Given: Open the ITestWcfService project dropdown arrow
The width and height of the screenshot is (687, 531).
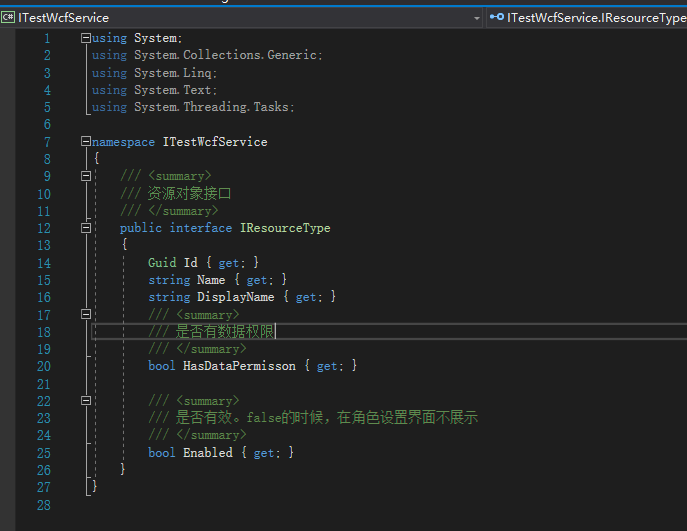Looking at the screenshot, I should click(477, 18).
